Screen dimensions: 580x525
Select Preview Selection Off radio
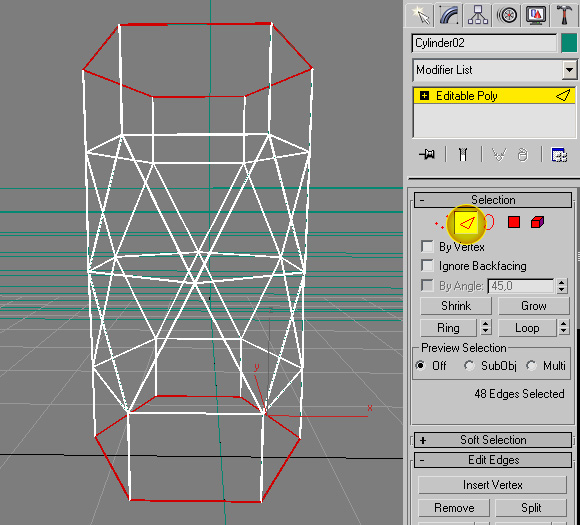420,366
